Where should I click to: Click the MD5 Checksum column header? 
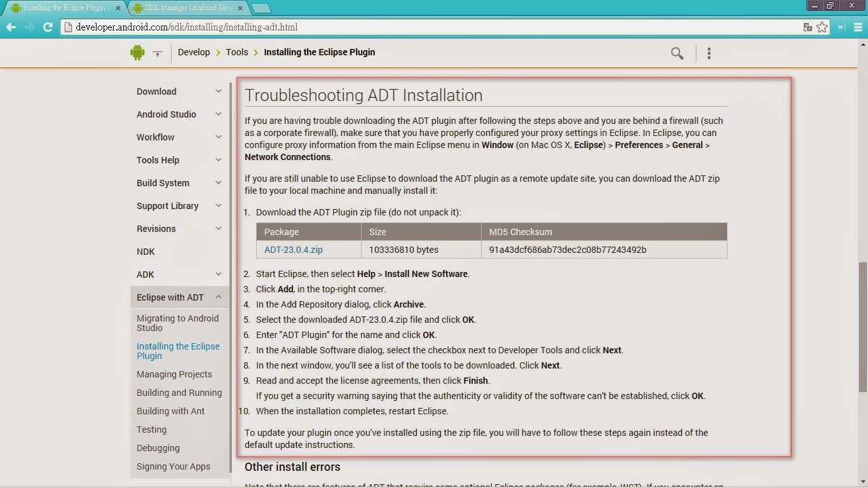pyautogui.click(x=520, y=232)
